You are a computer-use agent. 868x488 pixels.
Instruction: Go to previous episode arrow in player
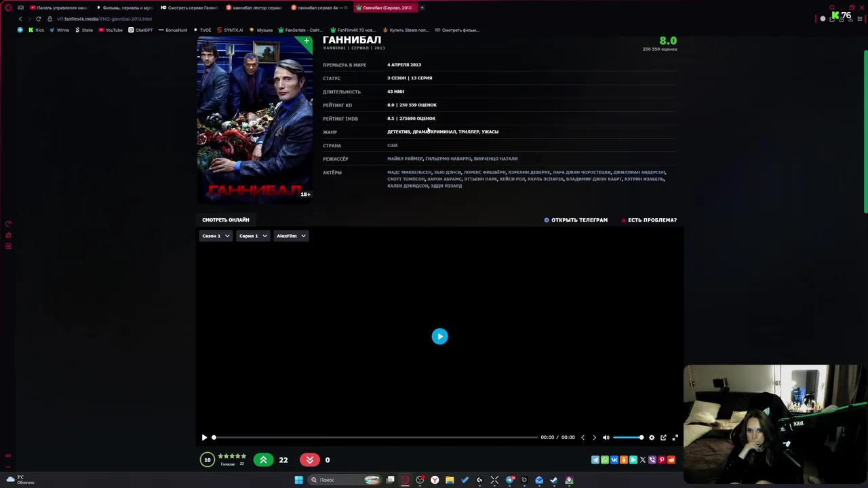583,437
